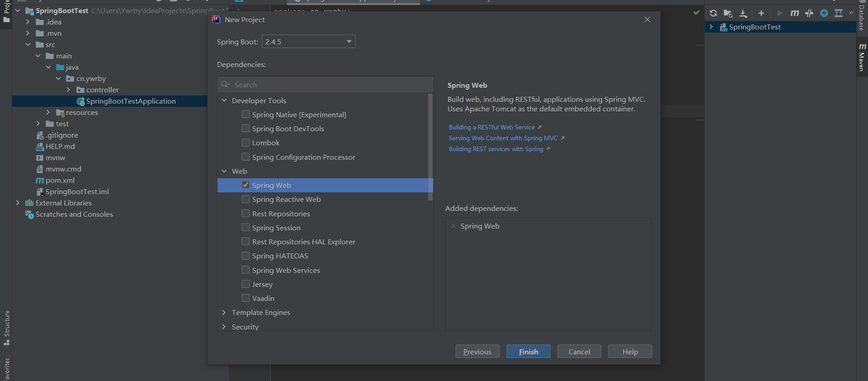
Task: Show more Maven toolbar actions chevron
Action: (851, 13)
